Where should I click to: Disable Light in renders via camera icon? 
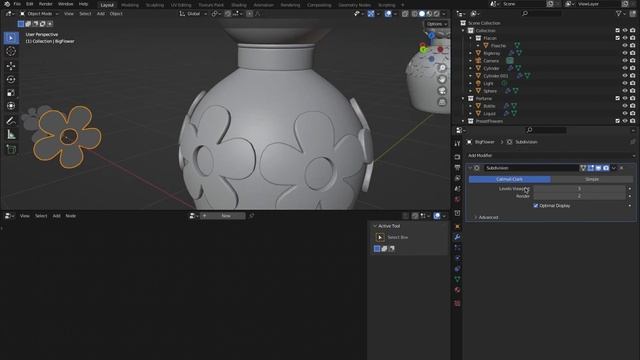click(x=632, y=83)
